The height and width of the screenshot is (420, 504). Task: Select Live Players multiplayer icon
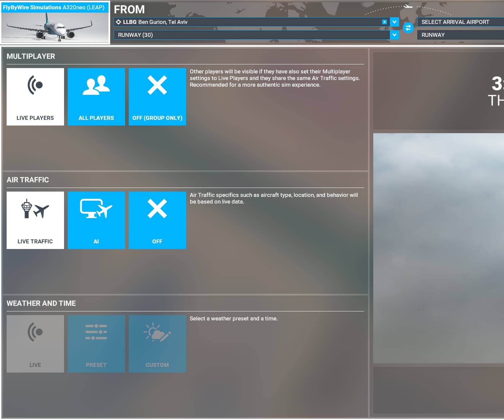35,97
